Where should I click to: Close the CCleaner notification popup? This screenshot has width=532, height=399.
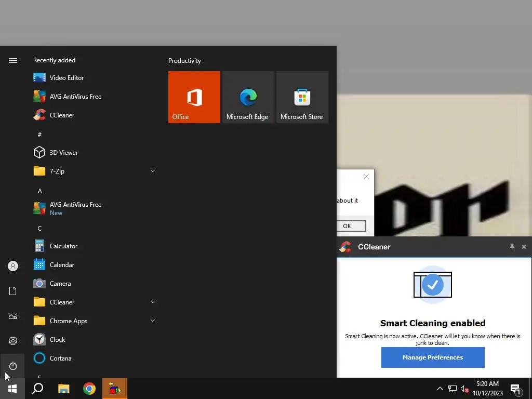(524, 247)
